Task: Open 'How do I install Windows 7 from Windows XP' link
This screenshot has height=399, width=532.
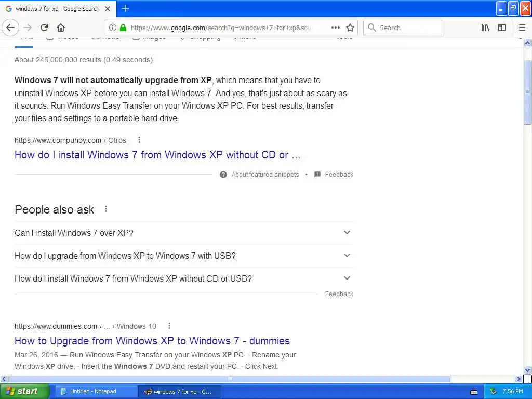Action: (157, 155)
